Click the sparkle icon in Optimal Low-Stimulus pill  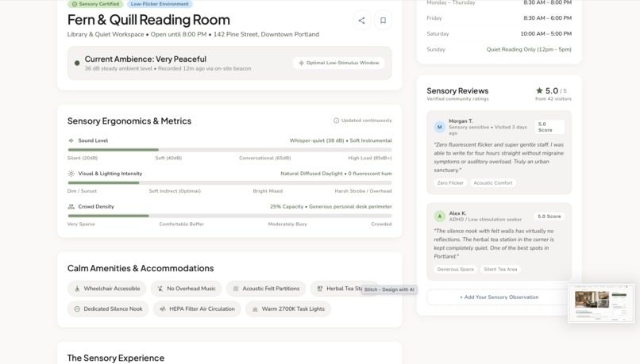(x=301, y=63)
